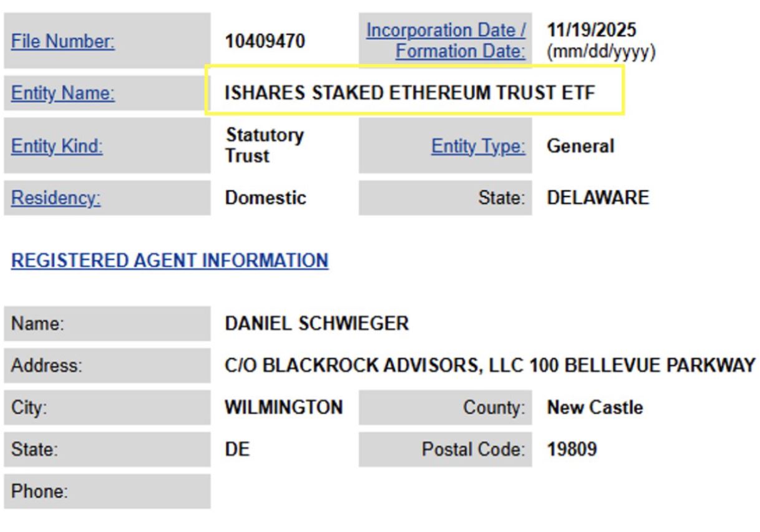
Task: Click the Domestic residency value
Action: [266, 198]
